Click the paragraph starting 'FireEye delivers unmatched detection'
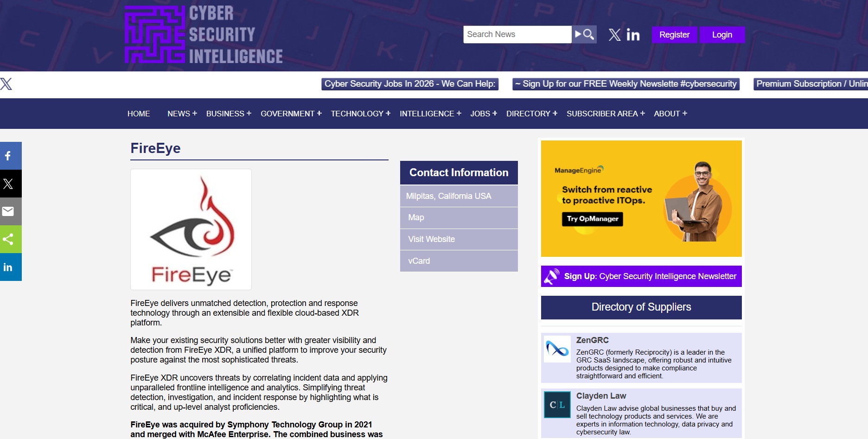Image resolution: width=868 pixels, height=439 pixels. 244,313
